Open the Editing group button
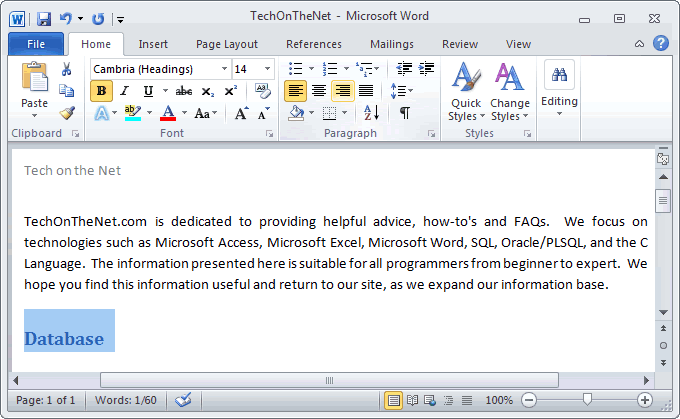 pos(559,88)
